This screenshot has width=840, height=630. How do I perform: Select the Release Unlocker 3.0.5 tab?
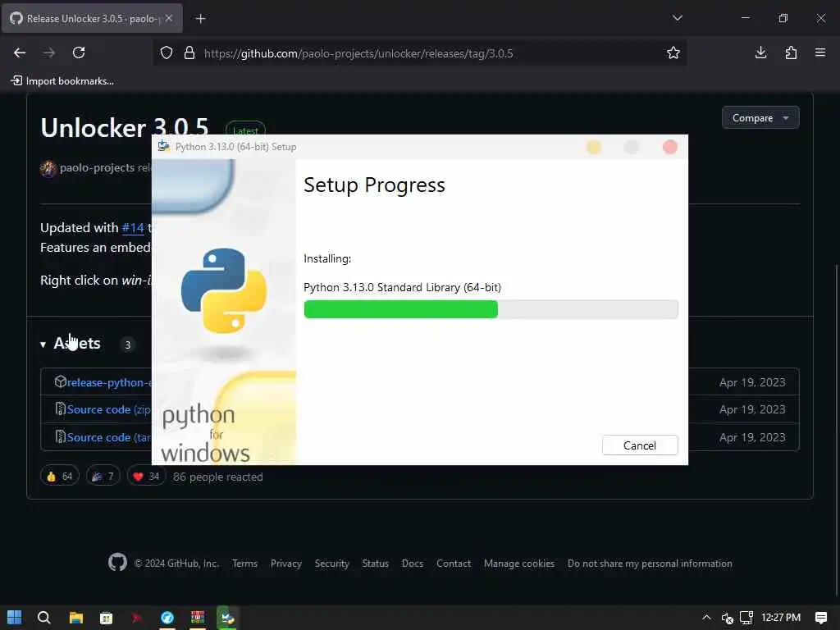tap(92, 18)
